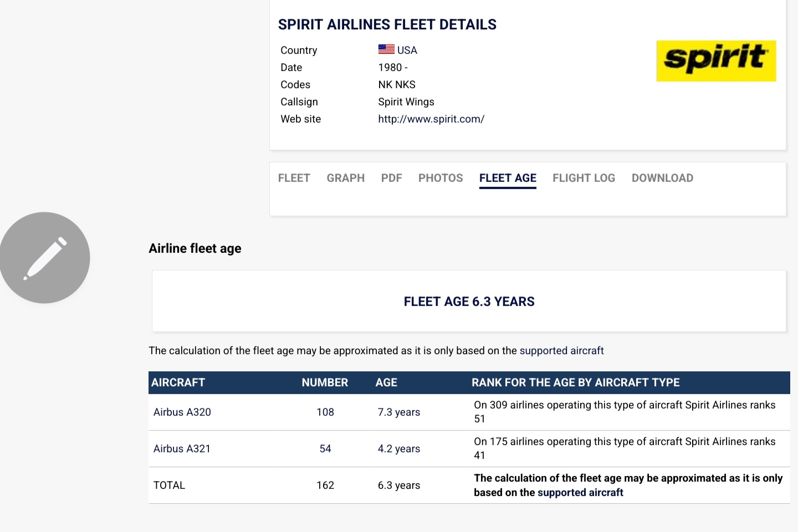
Task: Click the Spirit Wings callsign value
Action: [406, 101]
